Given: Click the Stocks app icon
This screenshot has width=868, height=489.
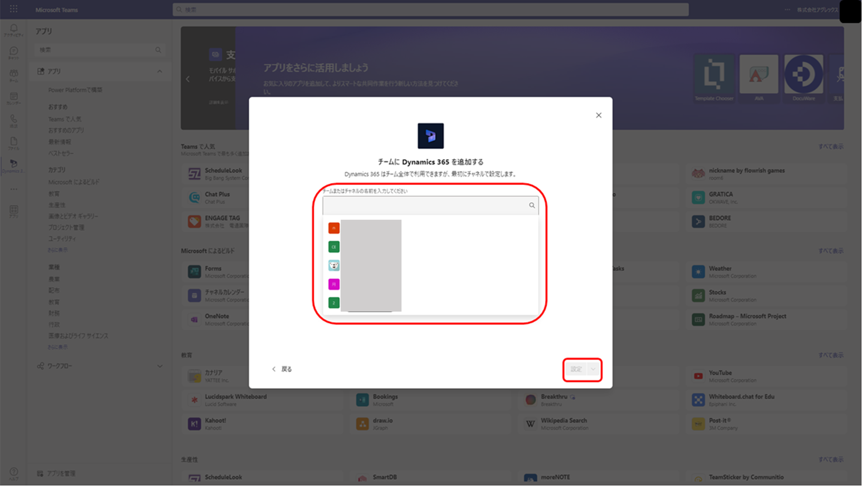Looking at the screenshot, I should click(698, 295).
